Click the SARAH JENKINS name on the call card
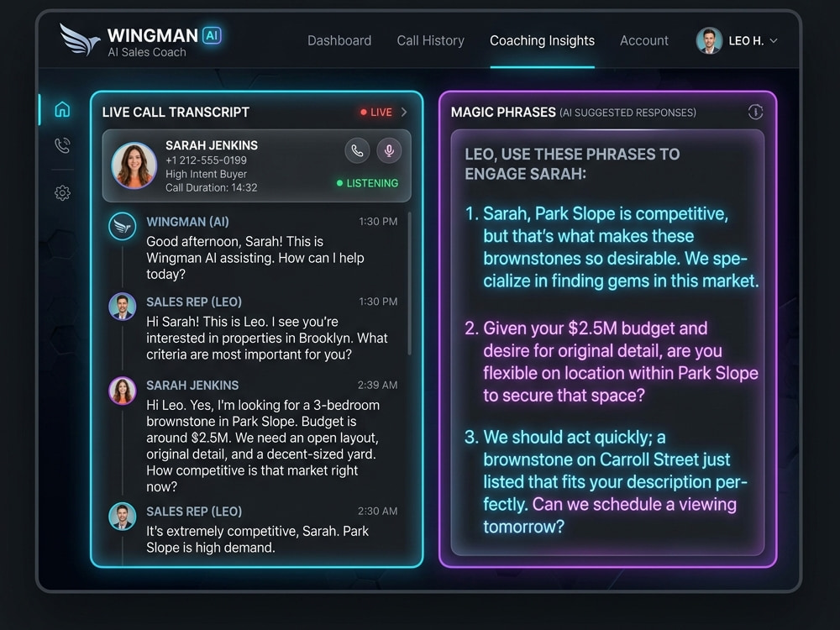 211,145
